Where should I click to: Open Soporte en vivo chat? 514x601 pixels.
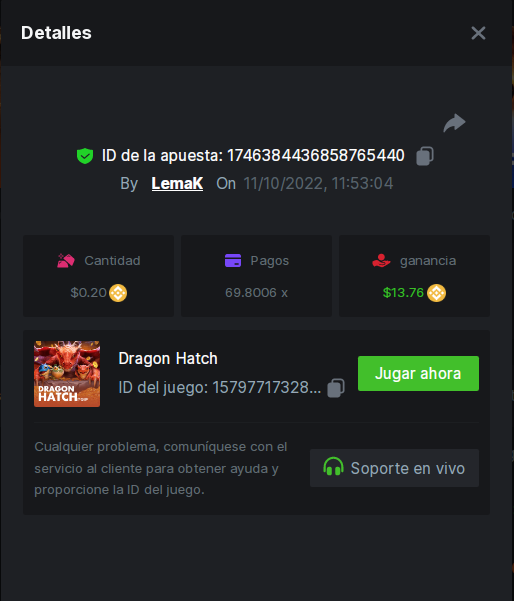[x=394, y=468]
